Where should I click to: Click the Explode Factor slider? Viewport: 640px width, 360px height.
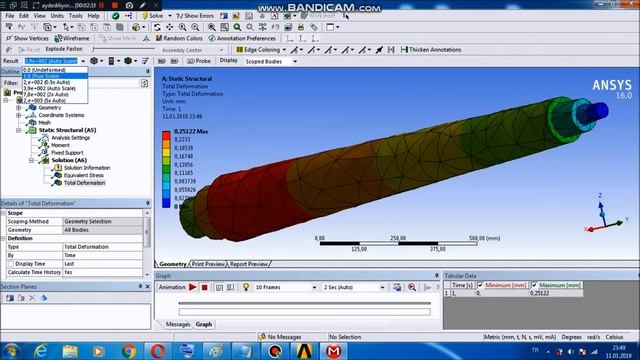click(x=124, y=49)
